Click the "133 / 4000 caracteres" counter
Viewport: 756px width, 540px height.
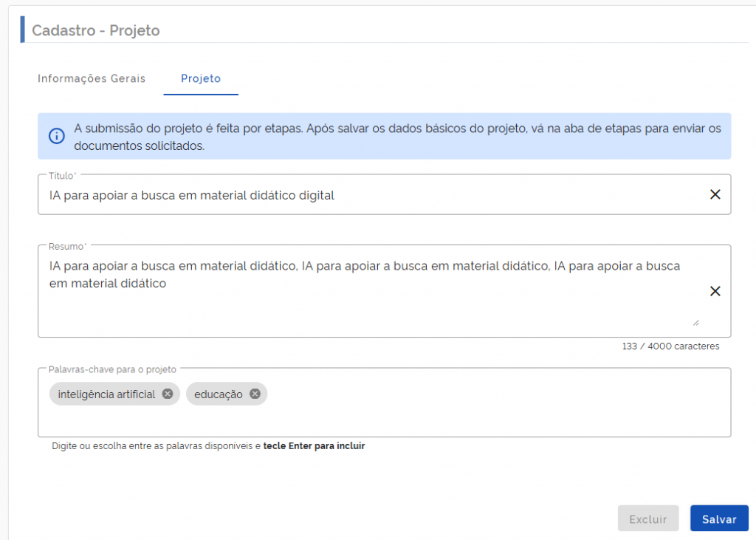point(670,346)
